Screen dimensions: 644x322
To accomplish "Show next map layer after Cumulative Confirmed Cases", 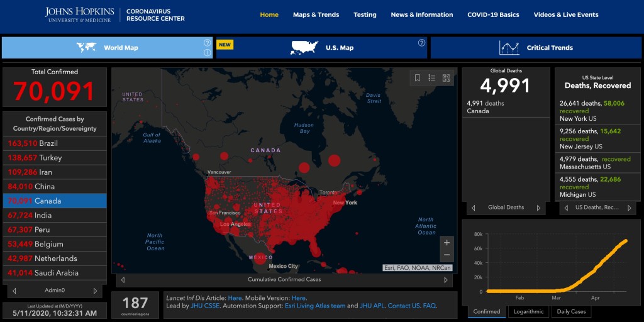I will (x=446, y=280).
